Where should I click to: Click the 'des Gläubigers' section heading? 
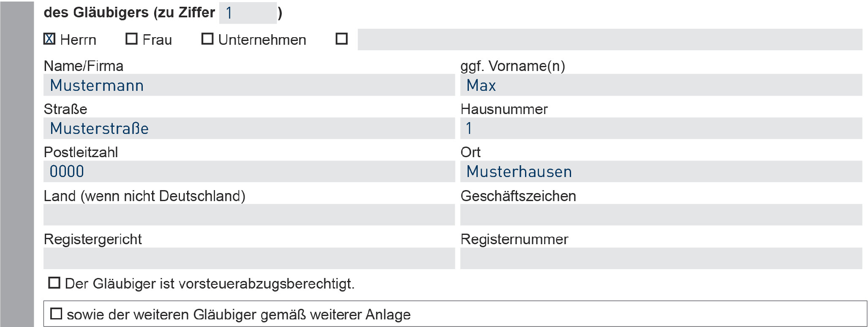(129, 13)
